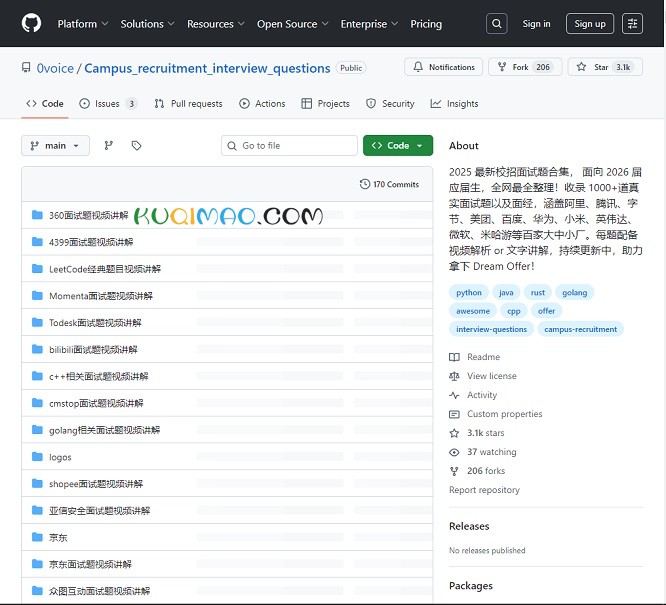Click the Sign up button
The image size is (666, 605).
(590, 24)
